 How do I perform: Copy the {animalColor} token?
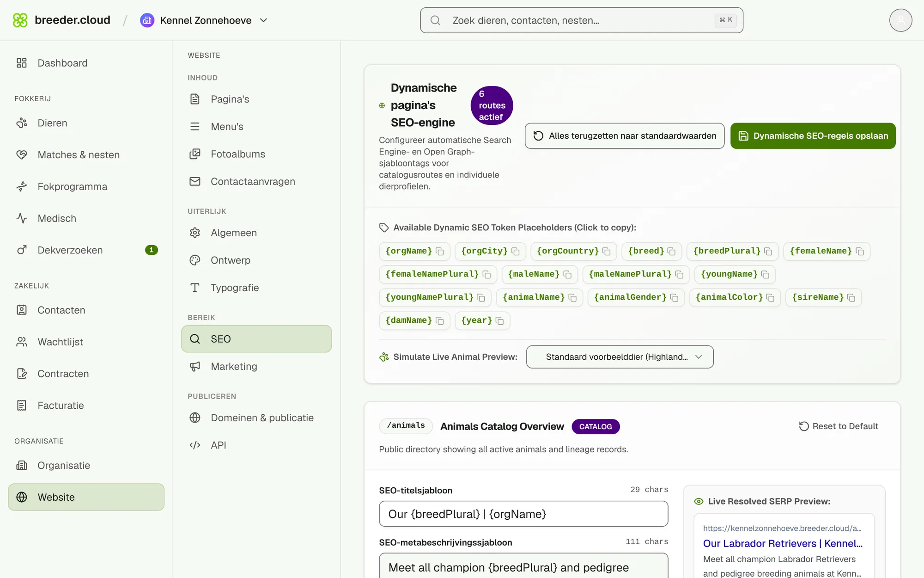pos(735,297)
